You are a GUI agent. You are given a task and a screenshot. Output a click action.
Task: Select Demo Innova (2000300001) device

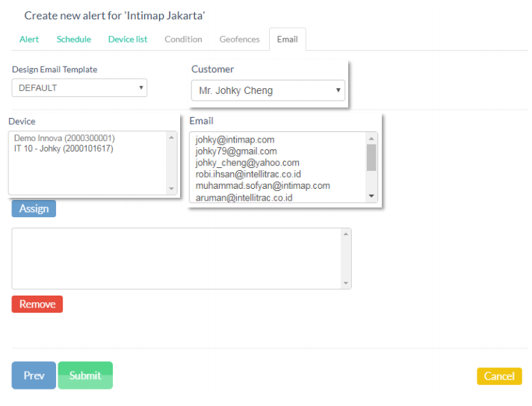coord(64,139)
